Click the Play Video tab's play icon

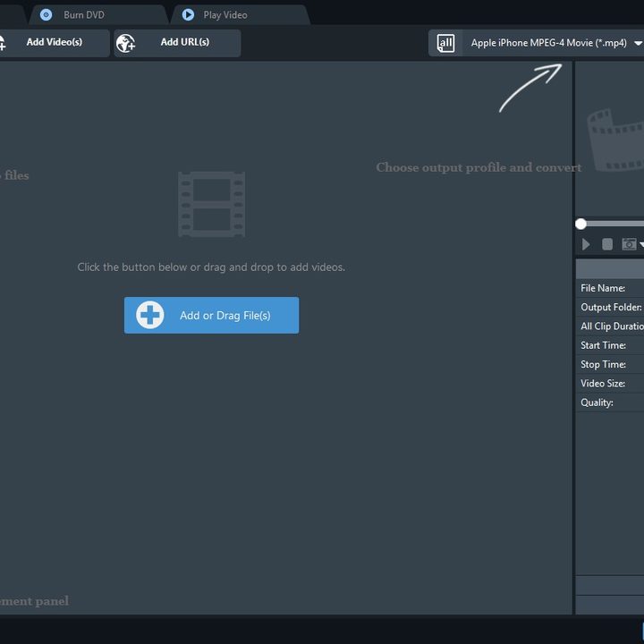188,15
